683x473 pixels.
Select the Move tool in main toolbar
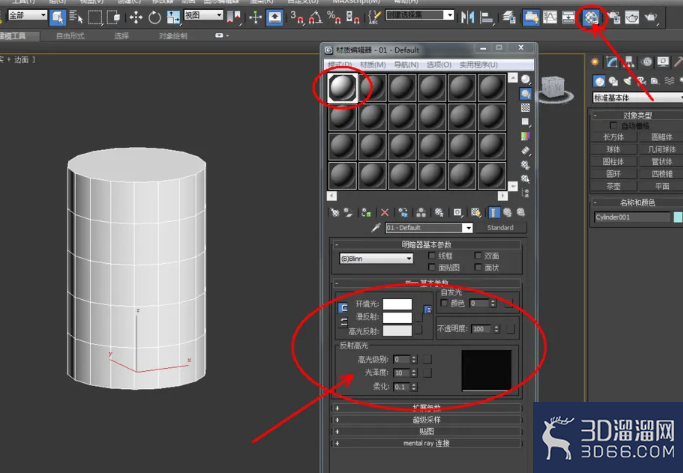(136, 18)
